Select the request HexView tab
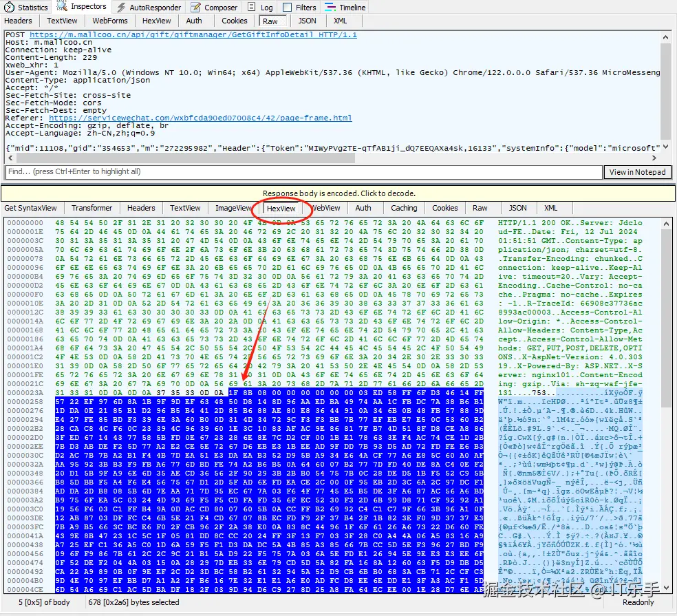 tap(157, 21)
